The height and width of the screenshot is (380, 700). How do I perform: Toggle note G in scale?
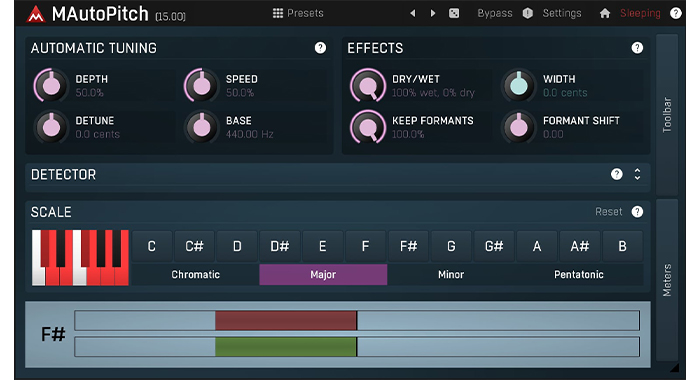(451, 246)
